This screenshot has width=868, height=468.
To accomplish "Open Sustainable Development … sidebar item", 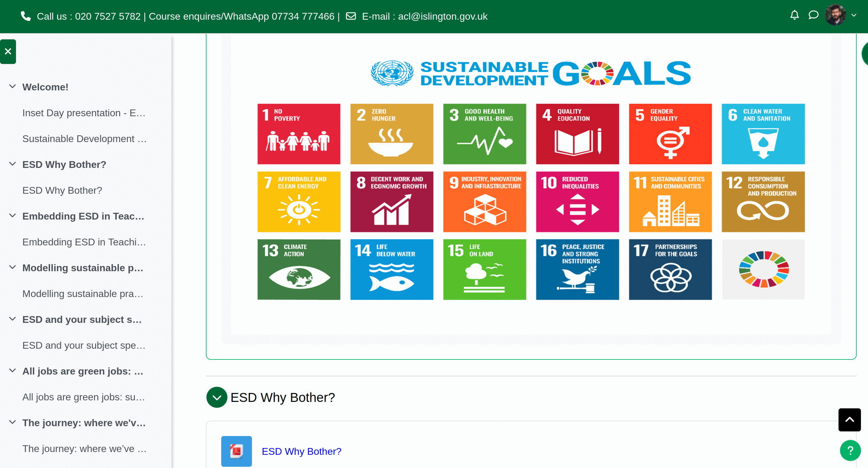I will 84,139.
